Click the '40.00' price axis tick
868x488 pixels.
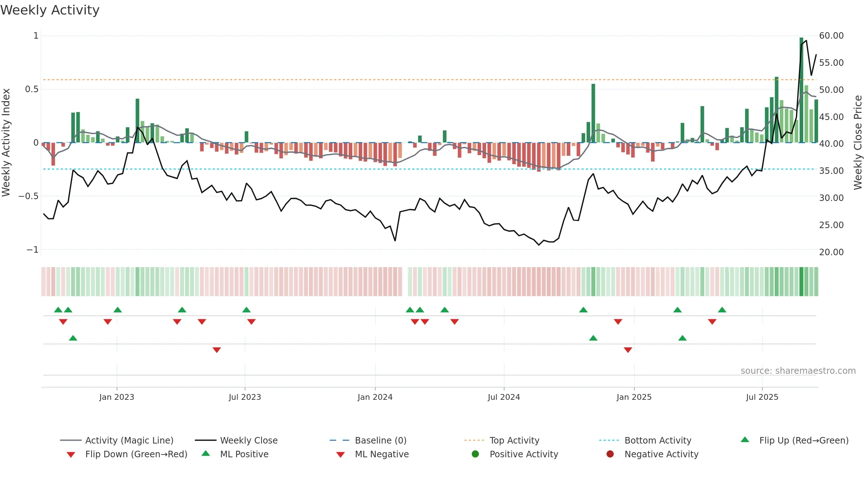[831, 144]
